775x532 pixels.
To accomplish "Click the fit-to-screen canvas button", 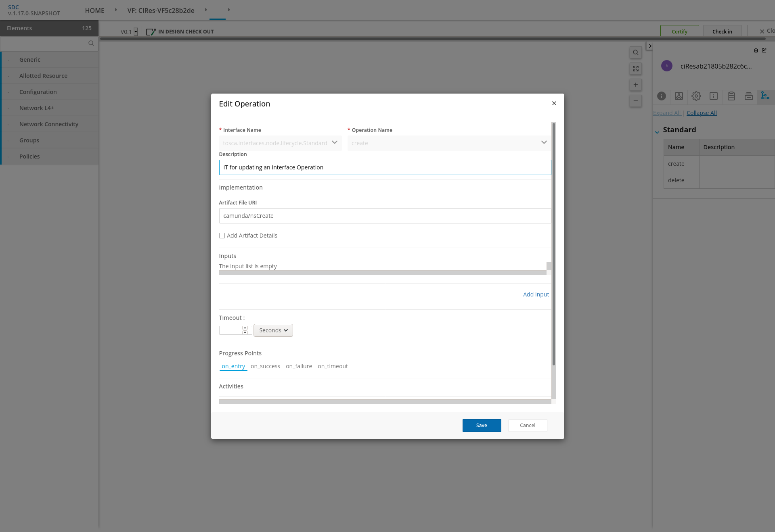I will click(635, 69).
